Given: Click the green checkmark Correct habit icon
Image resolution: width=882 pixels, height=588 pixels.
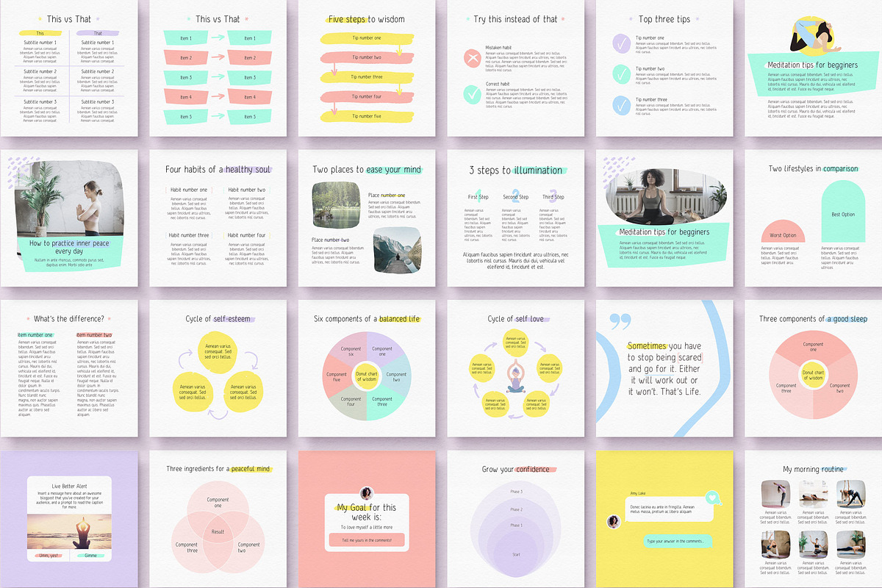Looking at the screenshot, I should [x=473, y=94].
